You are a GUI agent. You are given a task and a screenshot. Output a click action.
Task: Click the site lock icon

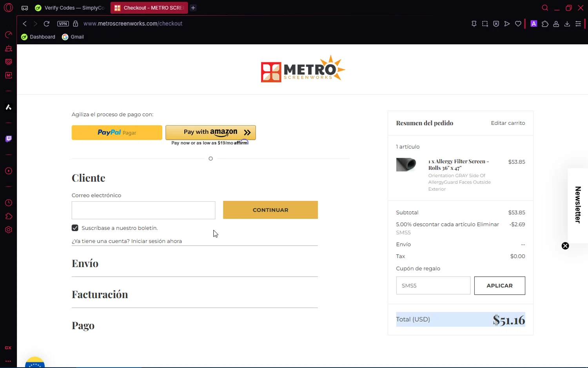(x=76, y=24)
